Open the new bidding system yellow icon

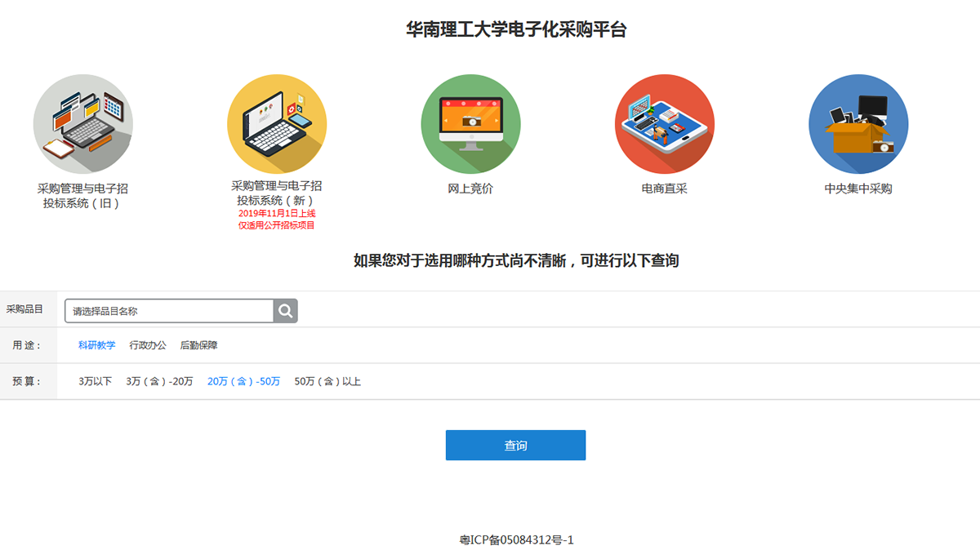pos(277,124)
